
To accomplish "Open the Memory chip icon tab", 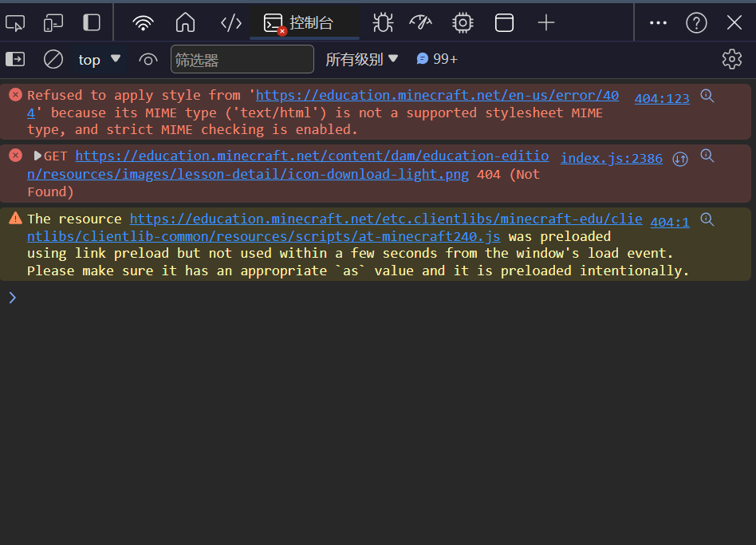I will click(463, 23).
